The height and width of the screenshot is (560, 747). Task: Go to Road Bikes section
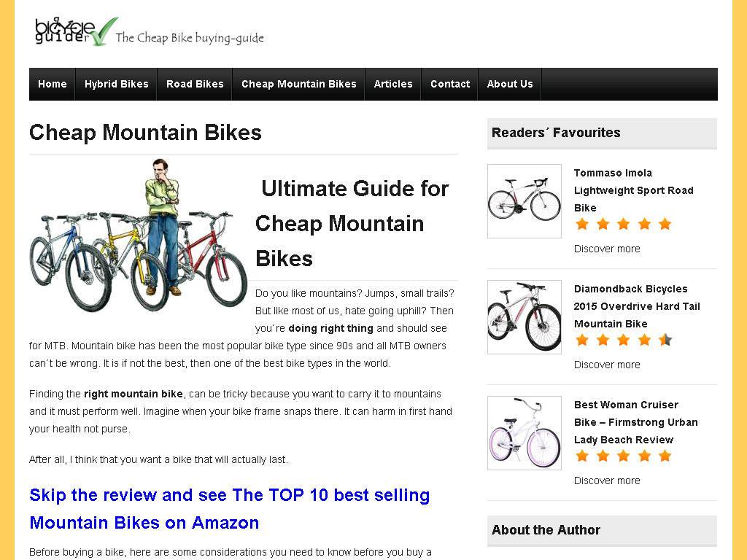point(195,85)
